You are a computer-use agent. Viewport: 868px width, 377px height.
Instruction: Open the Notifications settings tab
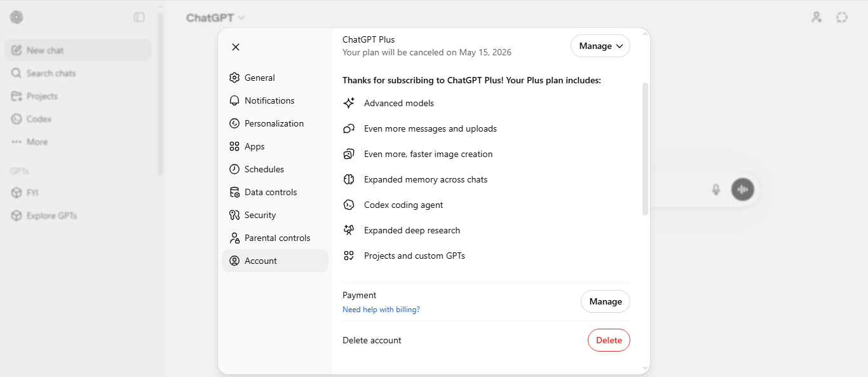click(269, 100)
